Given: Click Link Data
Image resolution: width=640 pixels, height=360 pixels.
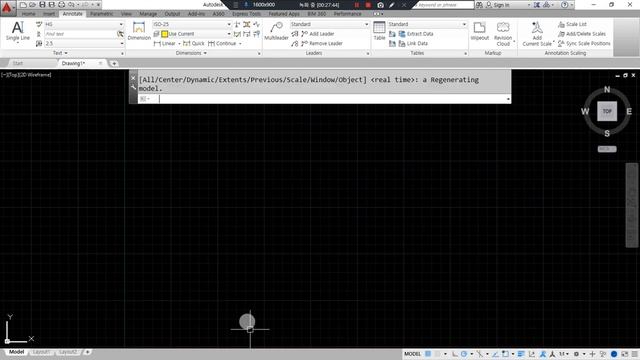Looking at the screenshot, I should pos(413,43).
